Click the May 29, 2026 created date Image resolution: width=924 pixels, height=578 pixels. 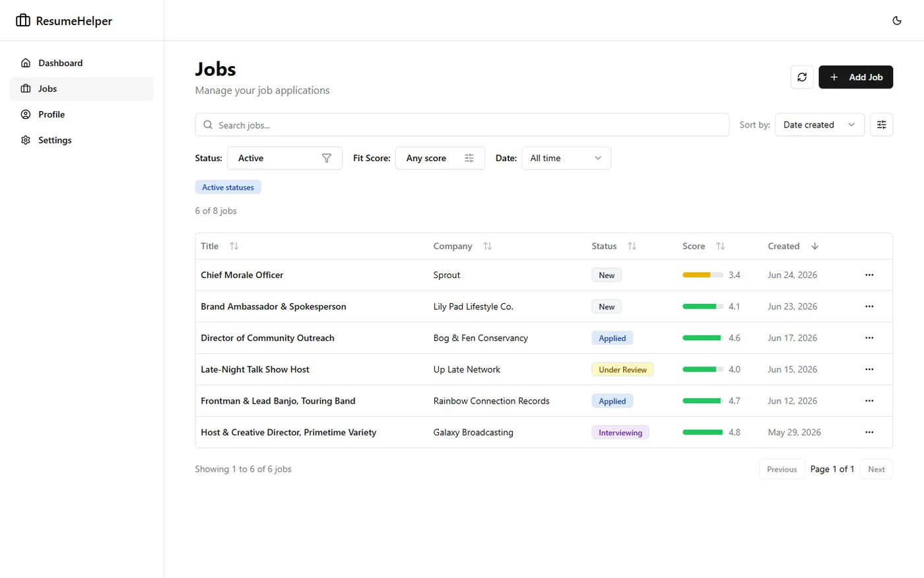click(x=794, y=432)
